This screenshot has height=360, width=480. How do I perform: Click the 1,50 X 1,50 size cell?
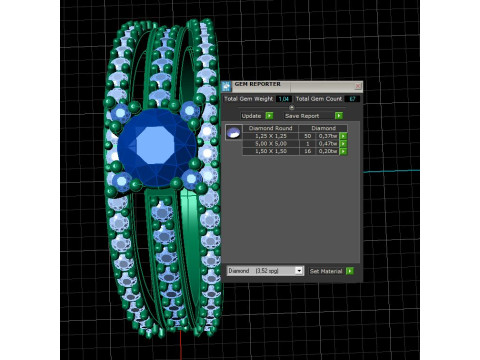270,151
